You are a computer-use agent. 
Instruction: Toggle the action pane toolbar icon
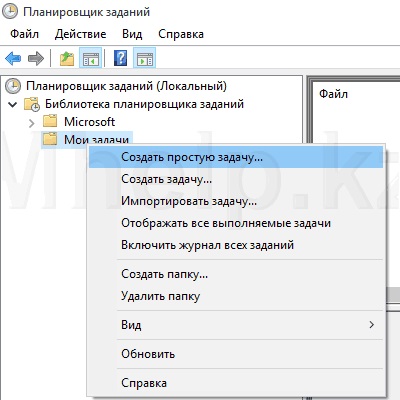tap(144, 58)
